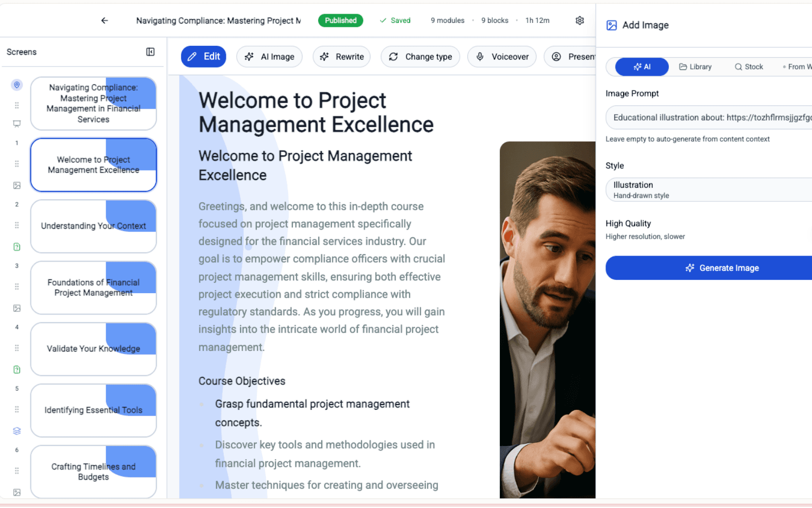Click the Generate Image button
The width and height of the screenshot is (812, 508).
(708, 268)
